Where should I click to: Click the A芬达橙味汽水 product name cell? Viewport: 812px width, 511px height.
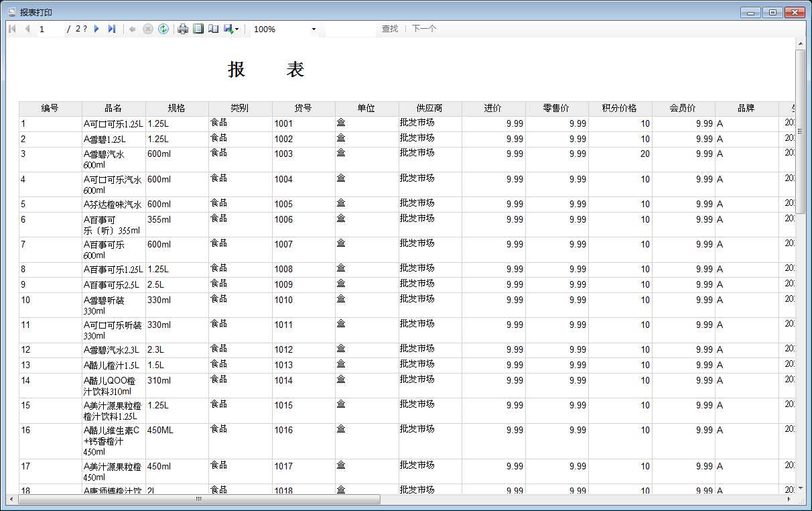tap(113, 205)
